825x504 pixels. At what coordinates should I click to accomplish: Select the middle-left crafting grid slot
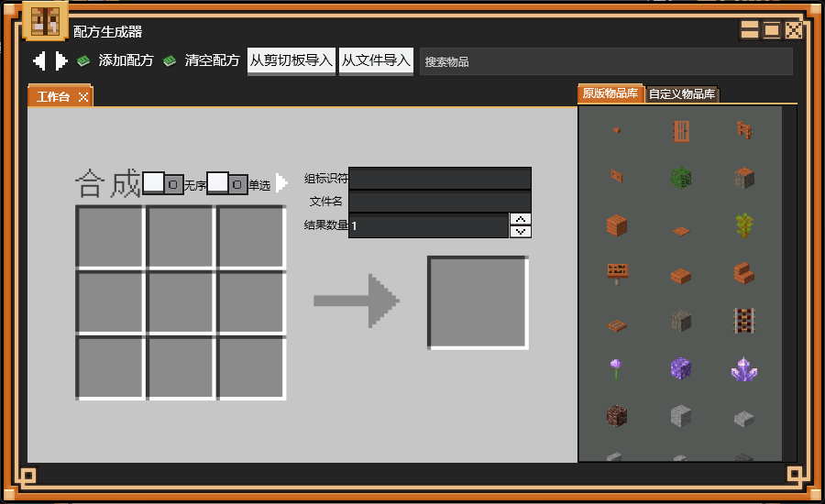pyautogui.click(x=110, y=302)
